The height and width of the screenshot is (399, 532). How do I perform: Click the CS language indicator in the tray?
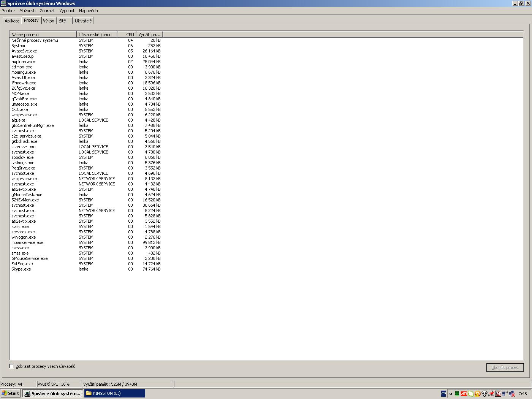pyautogui.click(x=443, y=394)
